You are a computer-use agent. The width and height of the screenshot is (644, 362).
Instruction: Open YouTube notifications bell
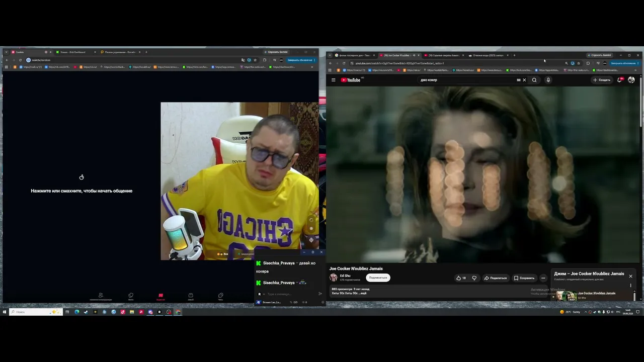620,80
